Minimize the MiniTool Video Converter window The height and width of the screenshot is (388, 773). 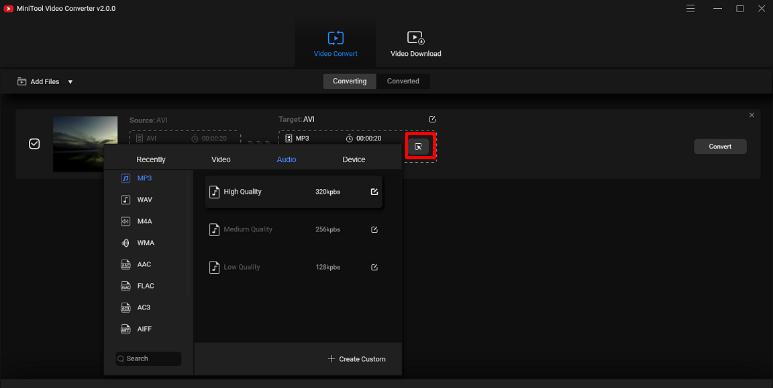(x=718, y=9)
